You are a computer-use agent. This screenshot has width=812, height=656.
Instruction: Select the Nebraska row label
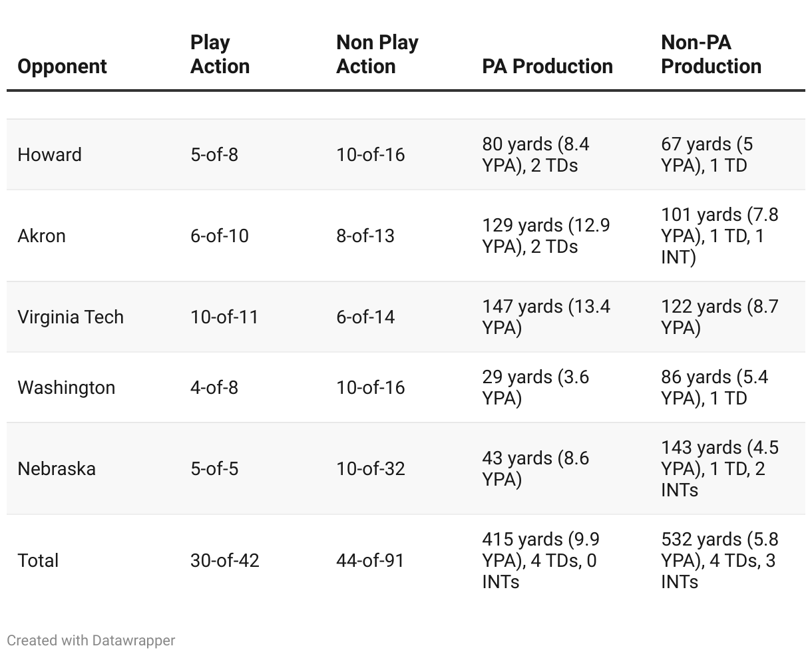[x=57, y=469]
